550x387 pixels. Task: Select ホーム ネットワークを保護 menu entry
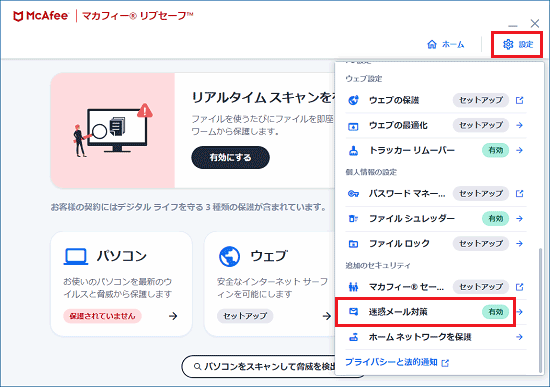tap(436, 337)
